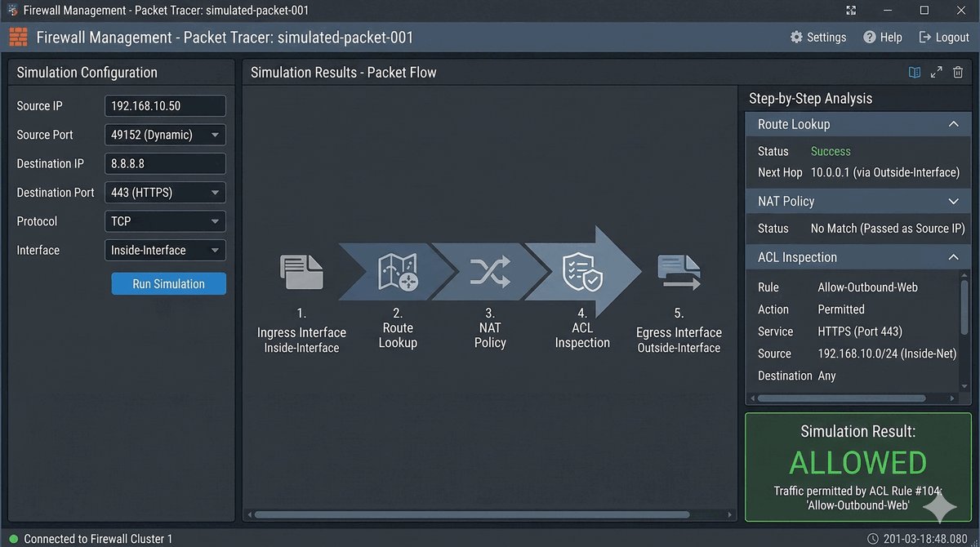Open the documentation book icon
The width and height of the screenshot is (980, 547).
(915, 73)
